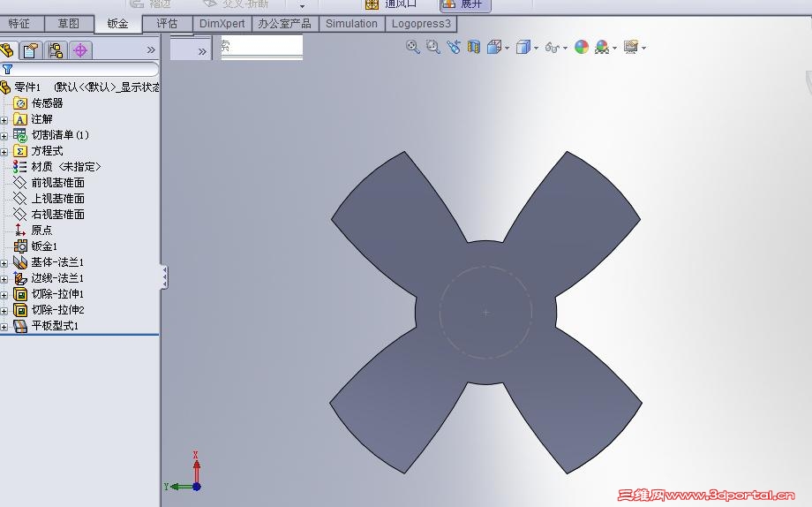Screen dimensions: 812x507
Task: Click the 注解 annotation icon
Action: coord(19,119)
